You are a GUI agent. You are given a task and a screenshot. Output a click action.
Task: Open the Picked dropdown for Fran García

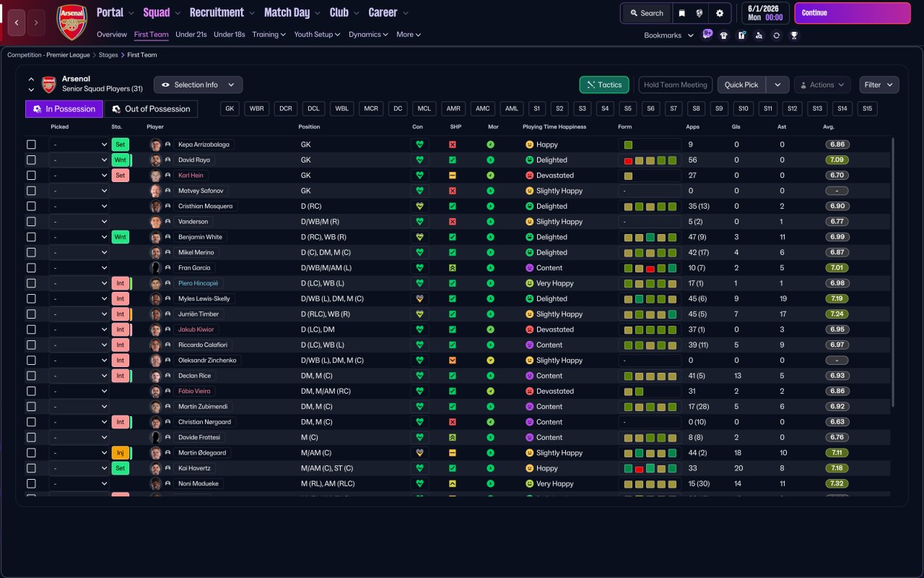coord(79,268)
